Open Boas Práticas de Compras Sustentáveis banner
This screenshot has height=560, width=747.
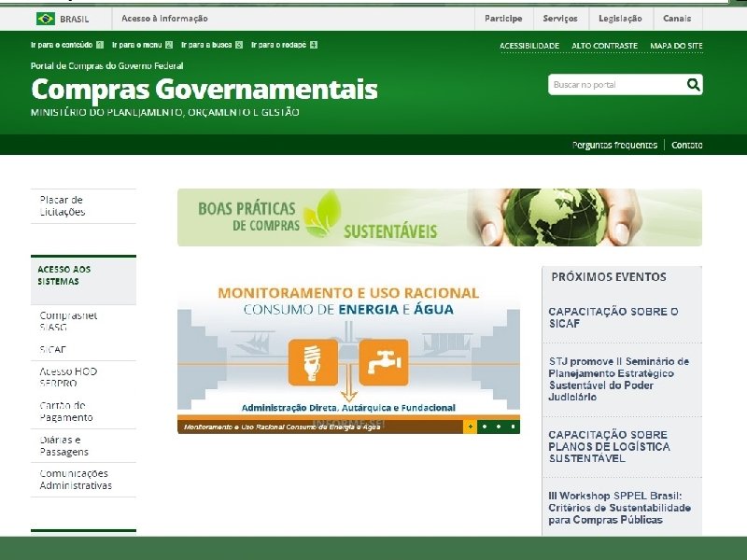pos(440,217)
